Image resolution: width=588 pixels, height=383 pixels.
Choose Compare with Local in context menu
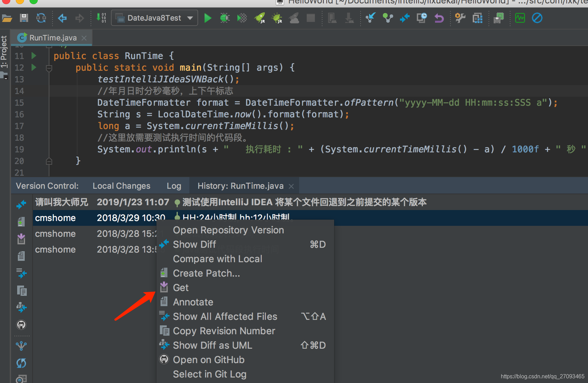(x=245, y=259)
